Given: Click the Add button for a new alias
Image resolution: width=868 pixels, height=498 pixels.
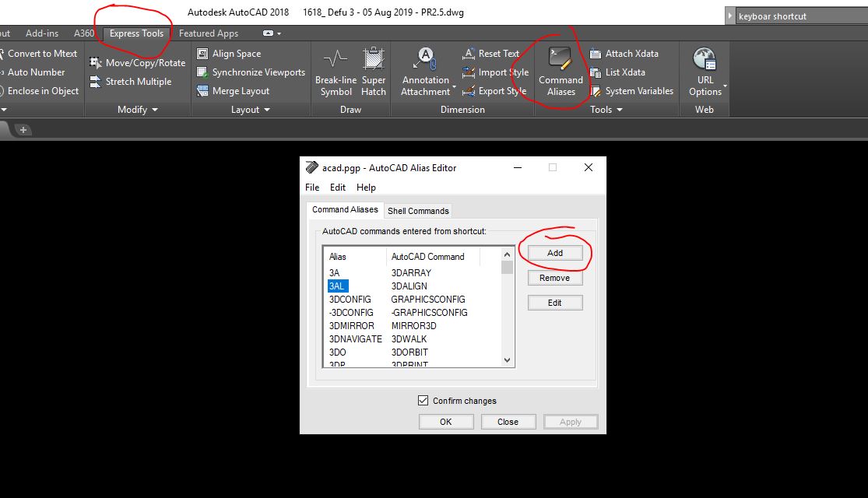Looking at the screenshot, I should pos(554,252).
